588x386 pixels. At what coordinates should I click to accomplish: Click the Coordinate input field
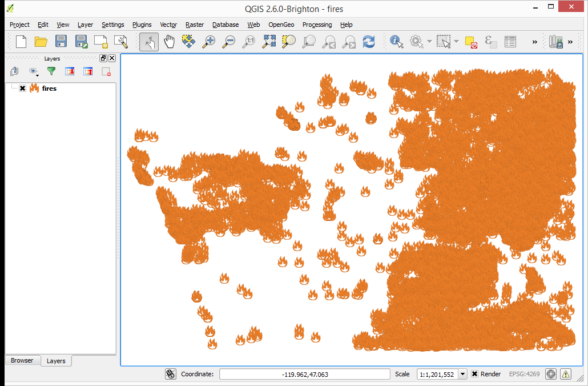click(x=305, y=374)
